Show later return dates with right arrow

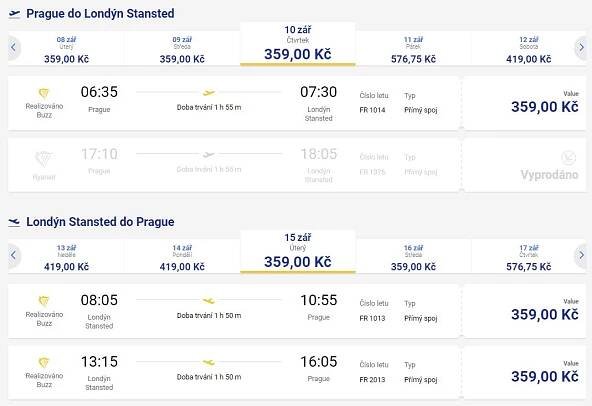tap(581, 255)
